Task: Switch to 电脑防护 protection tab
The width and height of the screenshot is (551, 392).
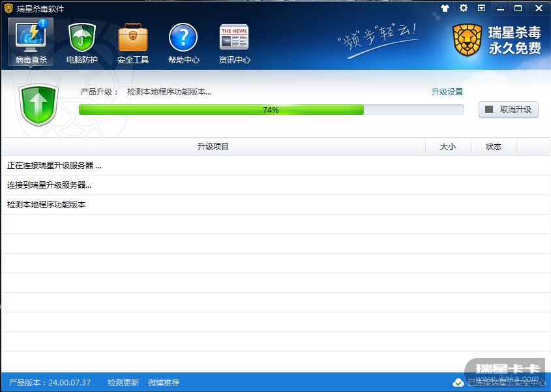Action: click(x=82, y=43)
